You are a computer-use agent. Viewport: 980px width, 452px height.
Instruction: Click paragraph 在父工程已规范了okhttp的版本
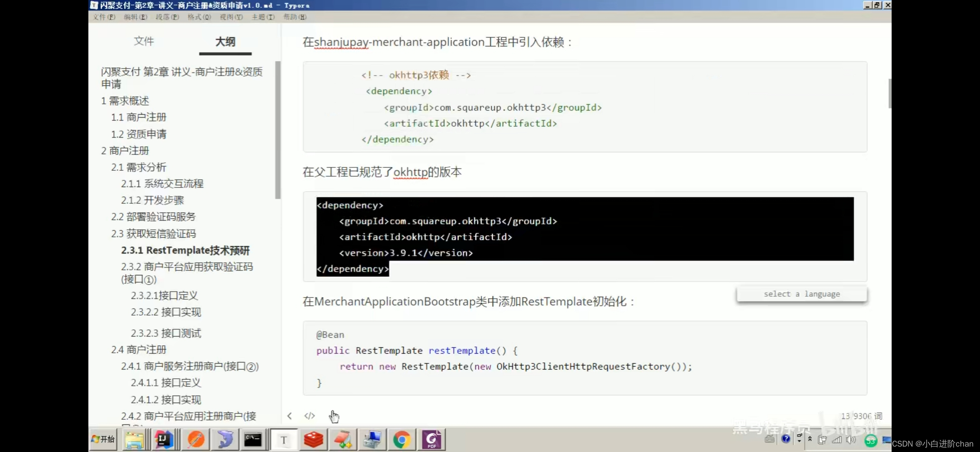(x=382, y=172)
